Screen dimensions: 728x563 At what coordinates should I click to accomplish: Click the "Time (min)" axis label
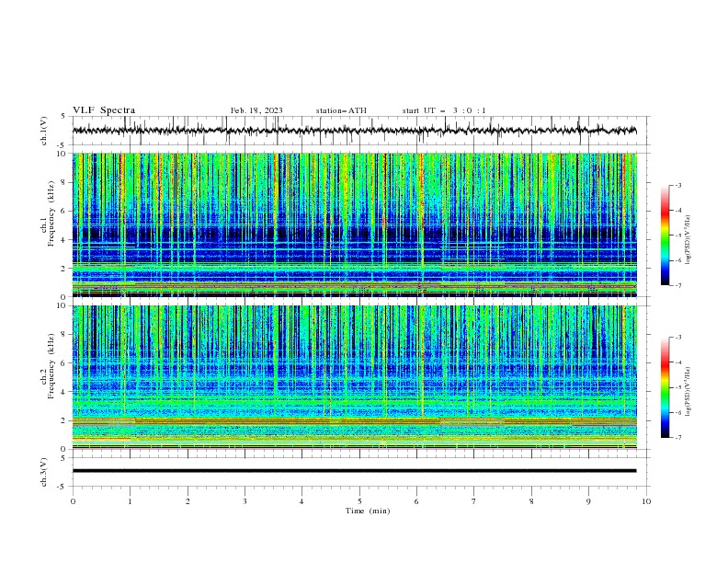tap(368, 511)
